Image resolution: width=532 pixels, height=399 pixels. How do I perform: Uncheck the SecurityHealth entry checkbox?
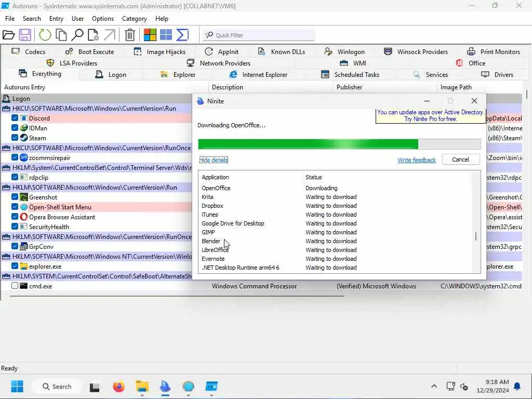tap(15, 227)
